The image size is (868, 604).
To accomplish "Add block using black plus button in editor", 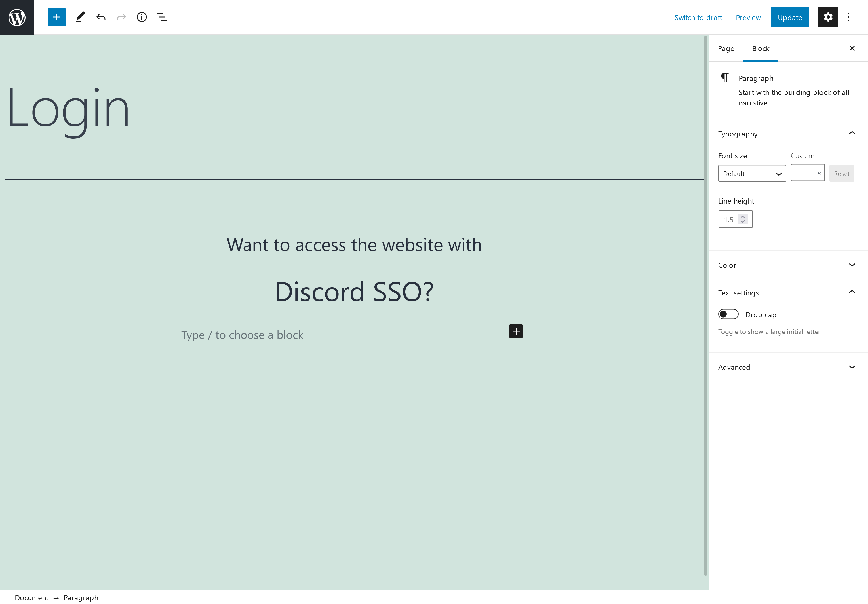I will click(x=516, y=331).
